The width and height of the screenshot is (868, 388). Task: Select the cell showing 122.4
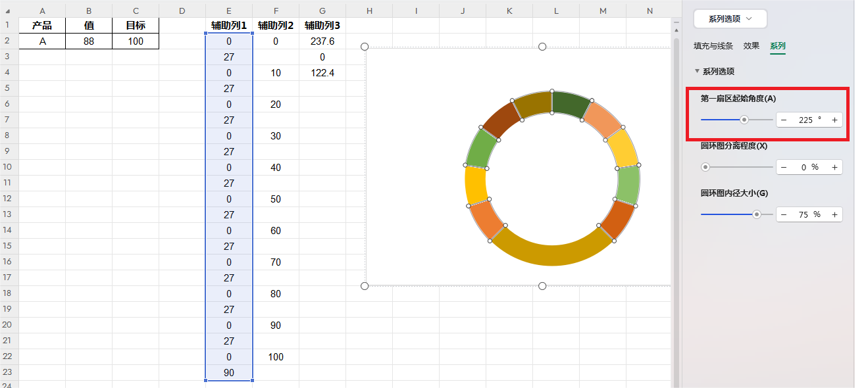tap(322, 73)
